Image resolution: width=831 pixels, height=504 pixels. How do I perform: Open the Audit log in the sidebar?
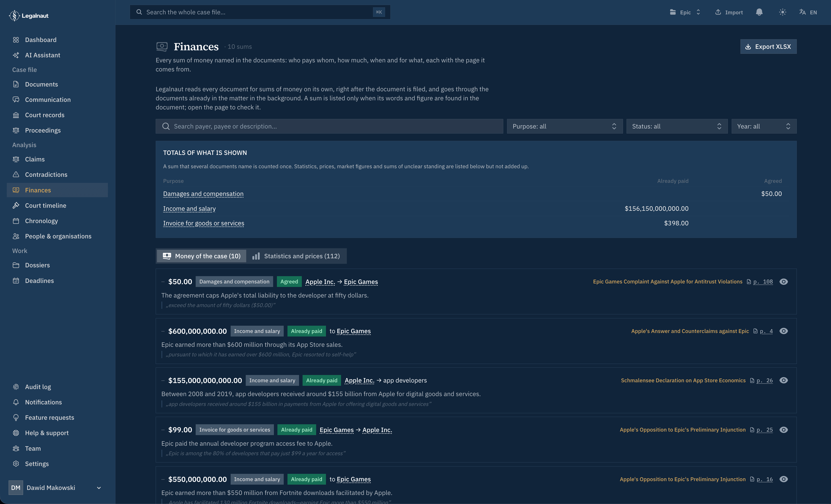point(57,387)
